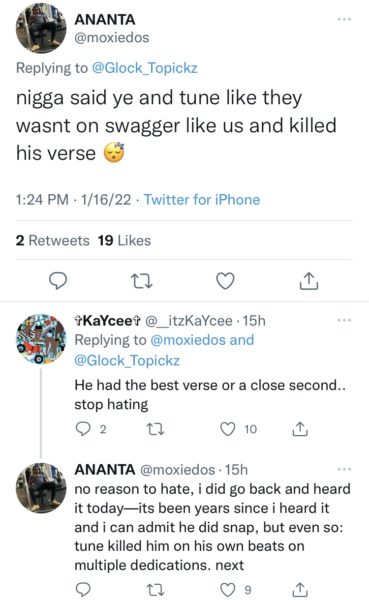
Task: Like the main tweet by @moxiedos
Action: tap(225, 281)
